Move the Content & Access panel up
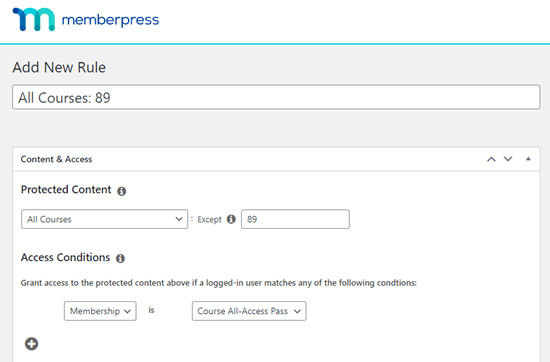 [491, 159]
